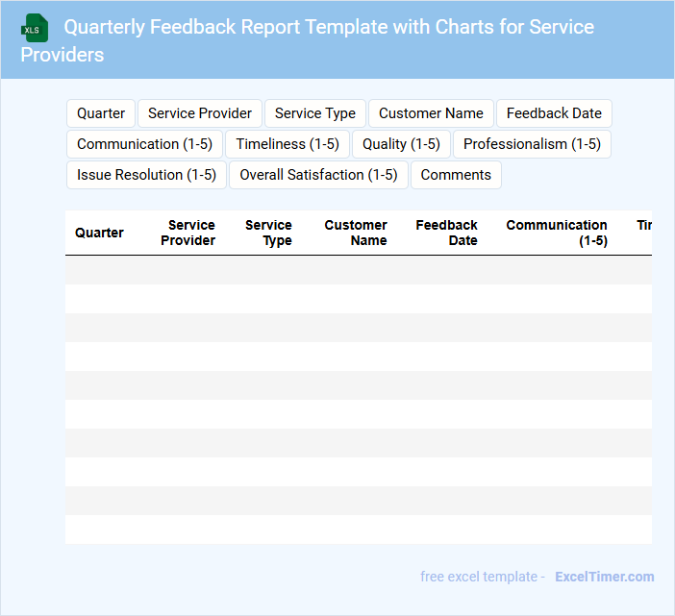Click the Overall Satisfaction (1-5) tag
Viewport: 675px width, 616px height.
(x=318, y=175)
